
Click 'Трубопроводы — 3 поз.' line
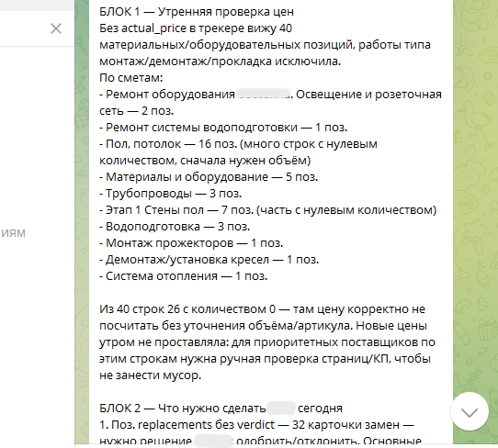171,194
